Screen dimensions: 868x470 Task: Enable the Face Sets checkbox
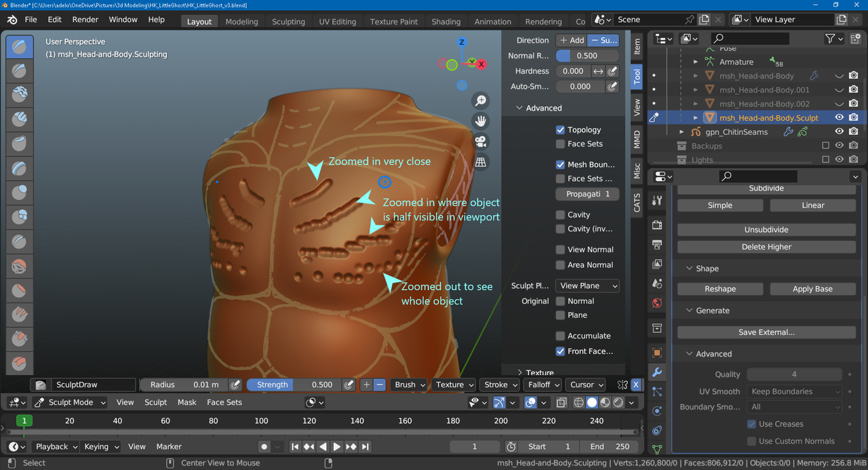pyautogui.click(x=560, y=144)
